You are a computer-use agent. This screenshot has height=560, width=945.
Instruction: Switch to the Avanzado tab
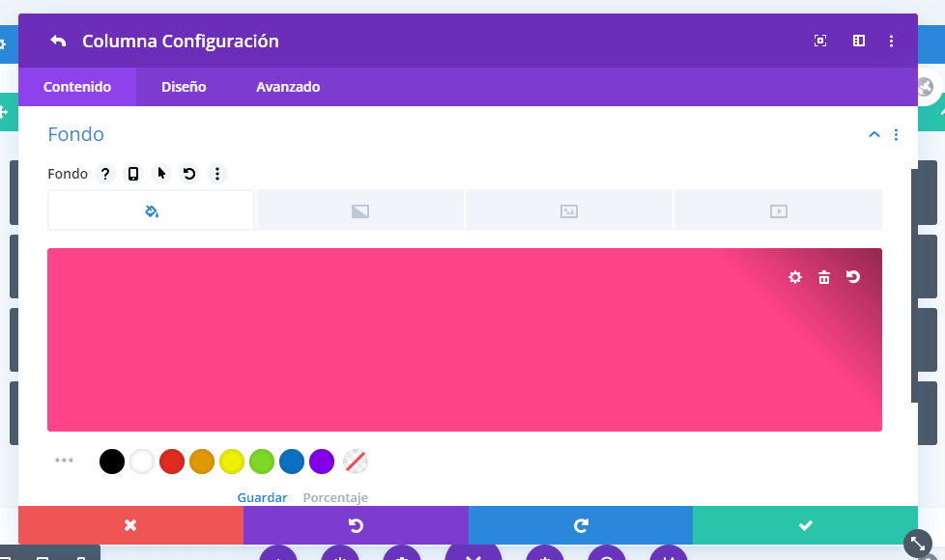tap(288, 87)
